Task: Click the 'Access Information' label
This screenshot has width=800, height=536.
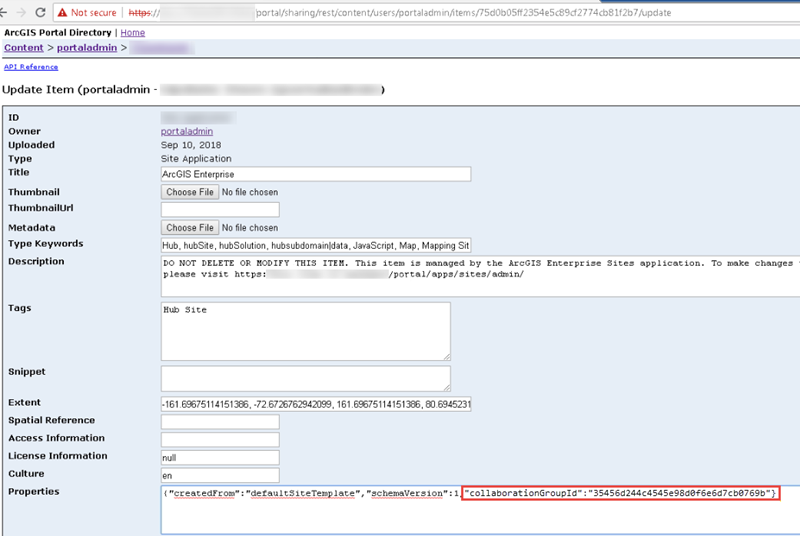Action: click(56, 438)
